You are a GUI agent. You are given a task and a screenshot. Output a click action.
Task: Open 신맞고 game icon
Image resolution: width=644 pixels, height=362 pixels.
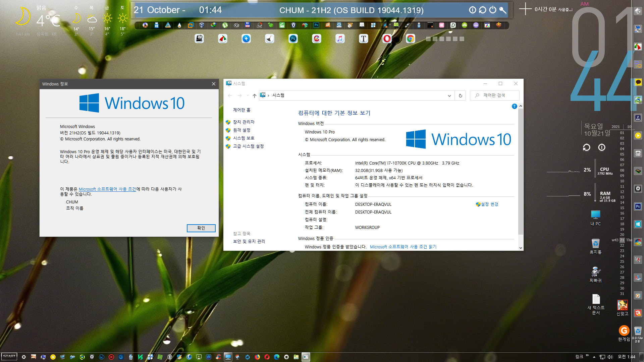coord(623,308)
